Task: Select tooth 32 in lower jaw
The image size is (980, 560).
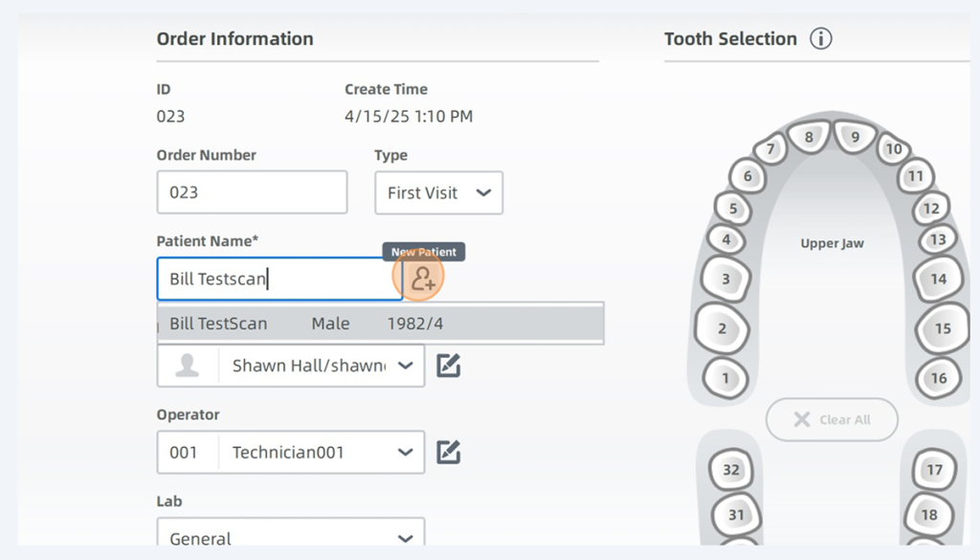Action: point(731,470)
